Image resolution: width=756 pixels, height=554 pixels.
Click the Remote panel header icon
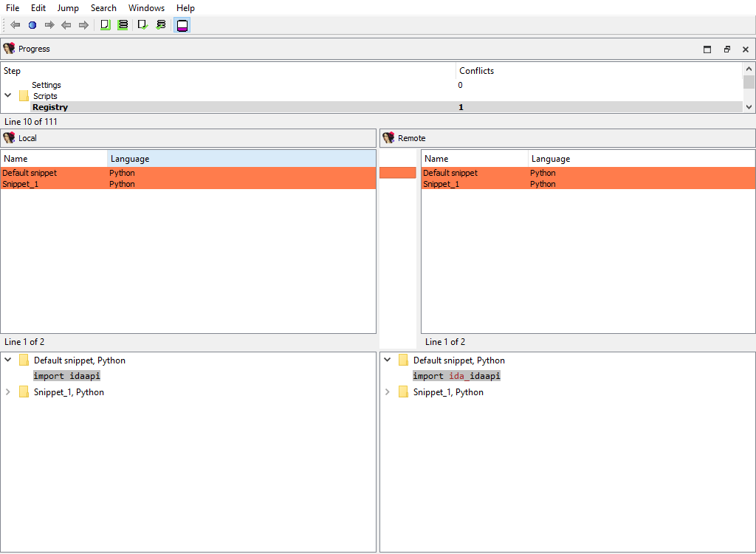388,138
